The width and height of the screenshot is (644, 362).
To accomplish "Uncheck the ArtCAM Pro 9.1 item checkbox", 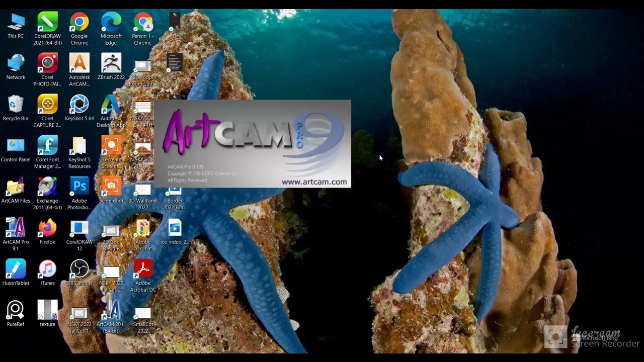I will pyautogui.click(x=9, y=221).
